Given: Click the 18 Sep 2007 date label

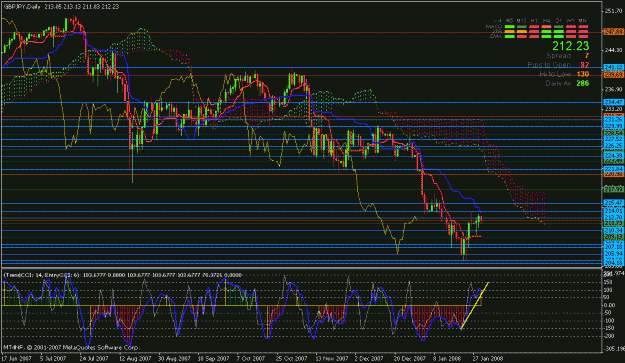Looking at the screenshot, I should tap(213, 358).
